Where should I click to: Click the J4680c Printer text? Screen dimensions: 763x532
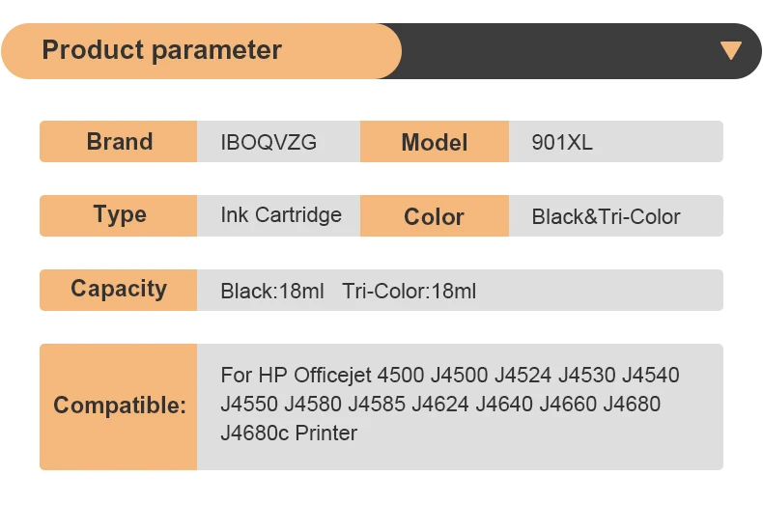tap(289, 433)
